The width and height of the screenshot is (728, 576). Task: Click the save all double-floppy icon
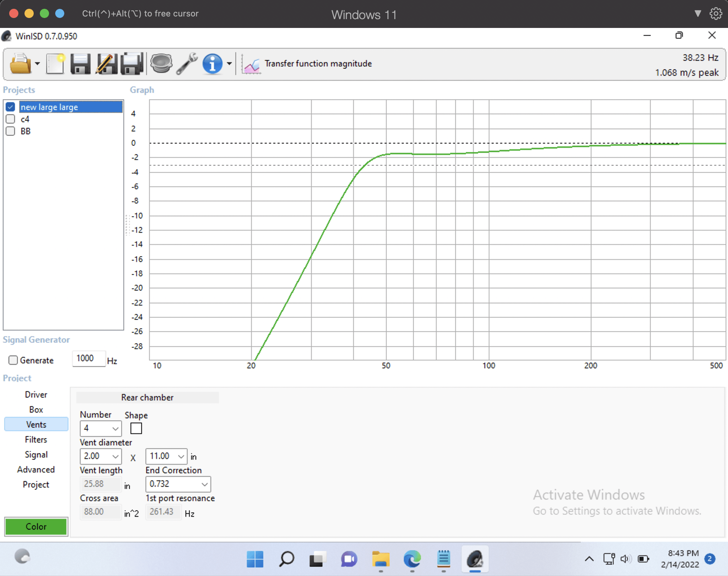click(x=132, y=63)
